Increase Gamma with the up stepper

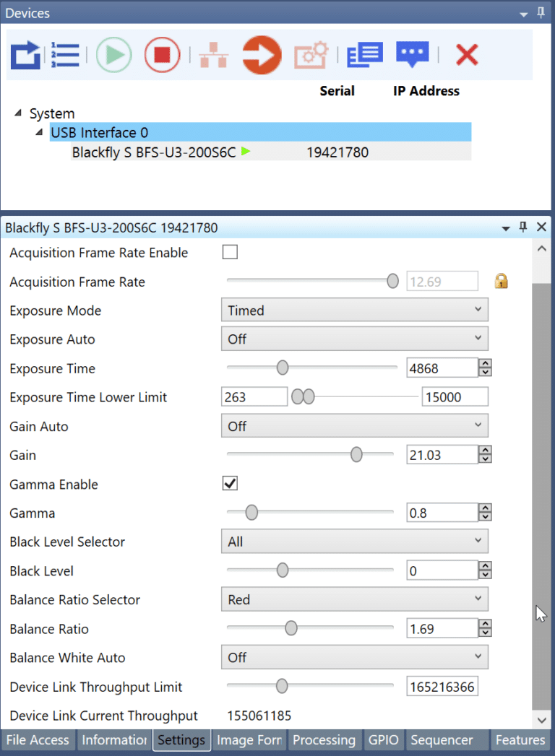[x=485, y=508]
